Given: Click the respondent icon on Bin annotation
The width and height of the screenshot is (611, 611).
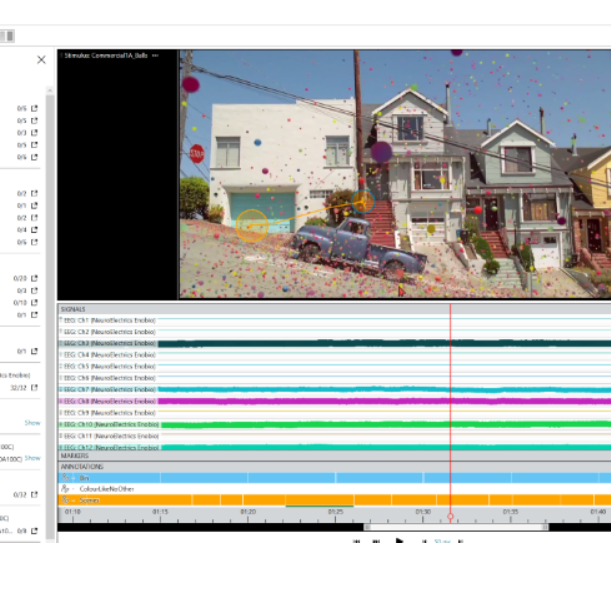Looking at the screenshot, I should [65, 477].
